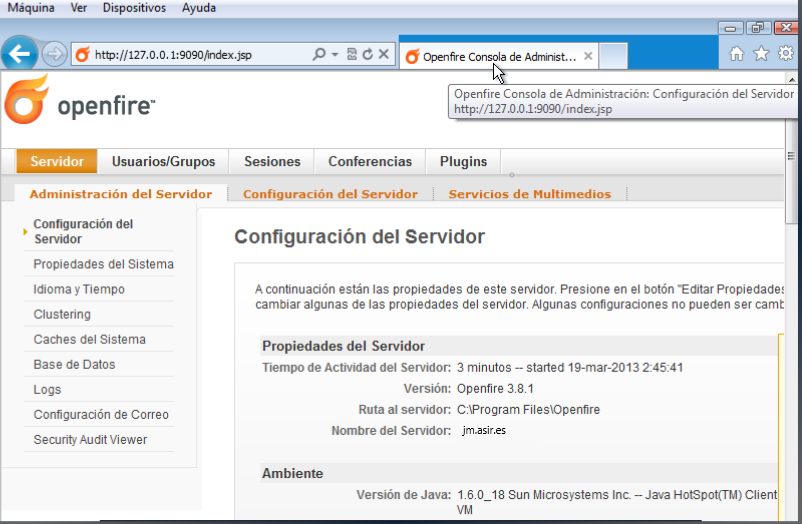Image resolution: width=802 pixels, height=524 pixels.
Task: Click the Openfire flame logo
Action: coord(27,102)
